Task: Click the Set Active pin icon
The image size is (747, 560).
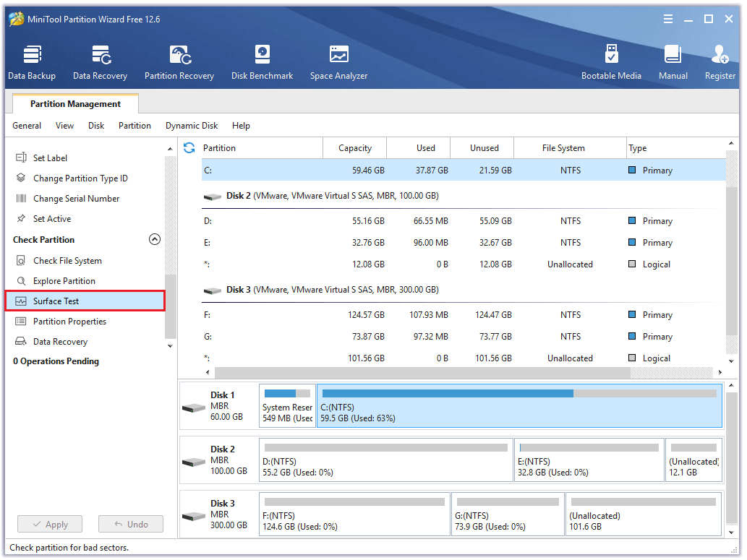Action: (x=21, y=218)
